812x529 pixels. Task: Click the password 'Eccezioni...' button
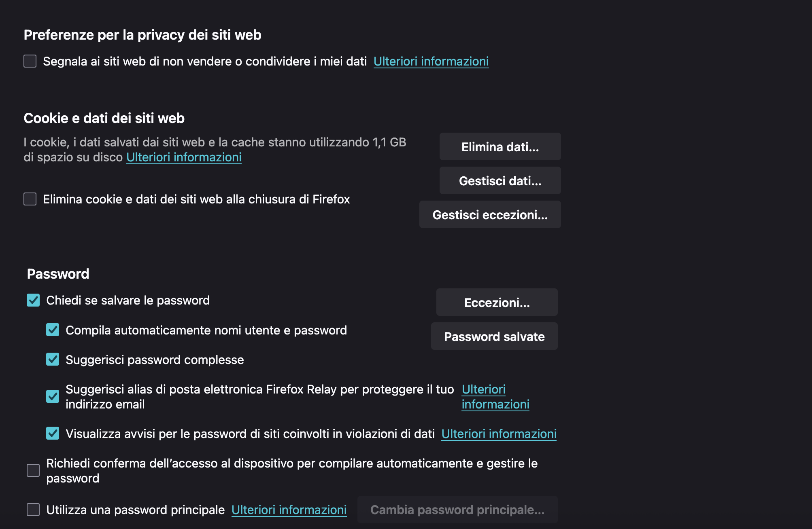coord(497,303)
